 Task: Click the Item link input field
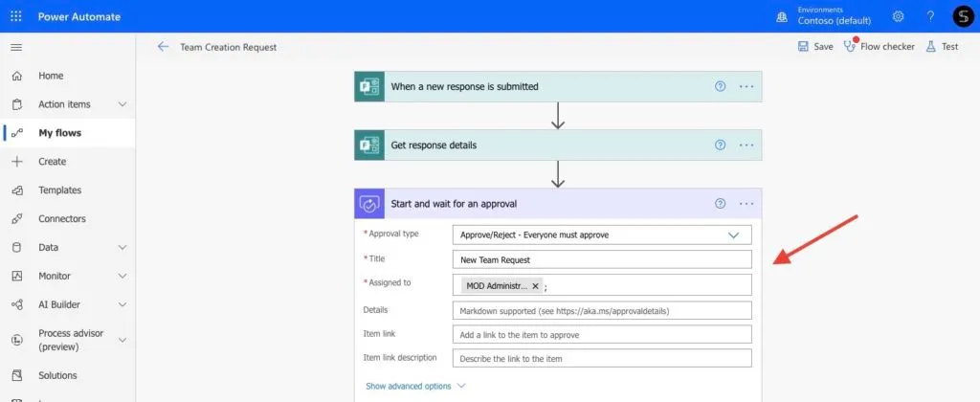[602, 334]
